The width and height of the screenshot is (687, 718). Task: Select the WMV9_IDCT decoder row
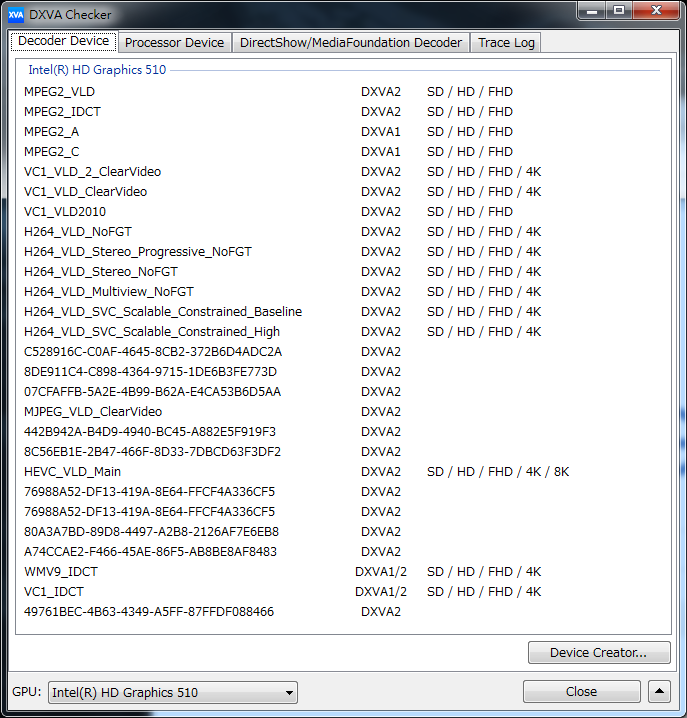point(60,572)
